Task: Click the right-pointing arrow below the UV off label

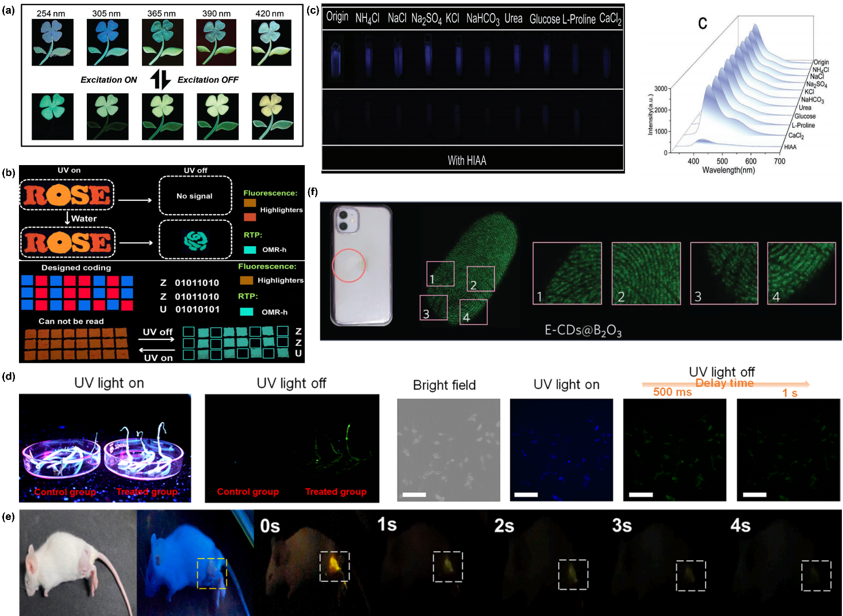Action: click(x=157, y=339)
